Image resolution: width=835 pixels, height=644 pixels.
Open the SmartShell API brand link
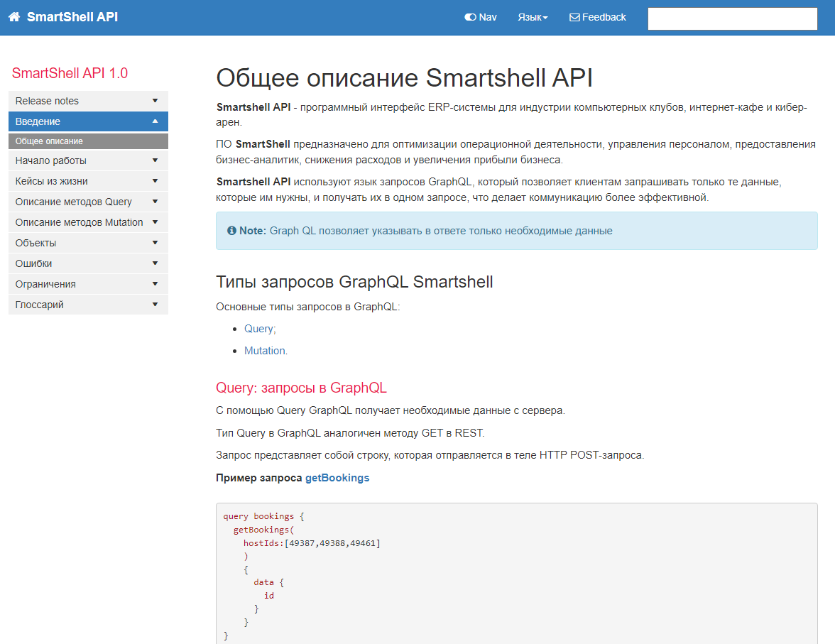coord(72,17)
